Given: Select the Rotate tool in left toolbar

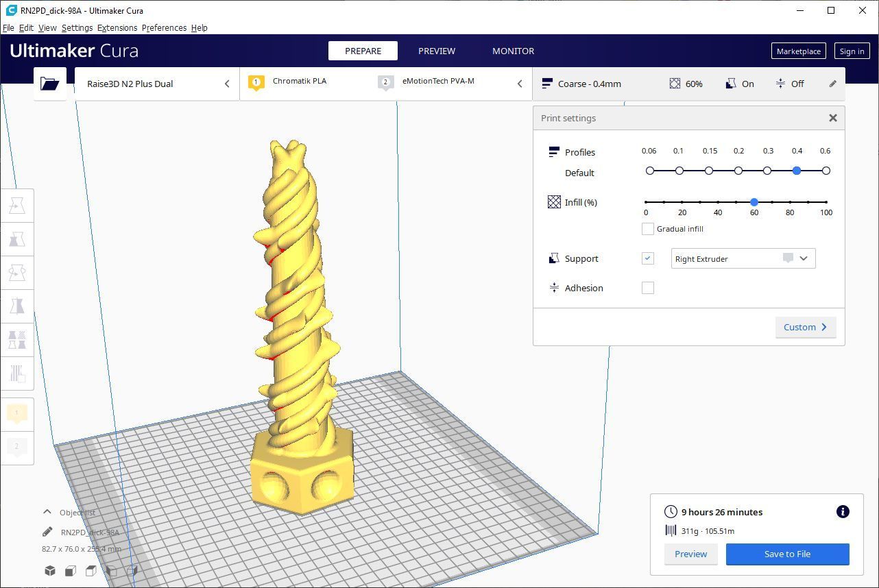Looking at the screenshot, I should 17,273.
